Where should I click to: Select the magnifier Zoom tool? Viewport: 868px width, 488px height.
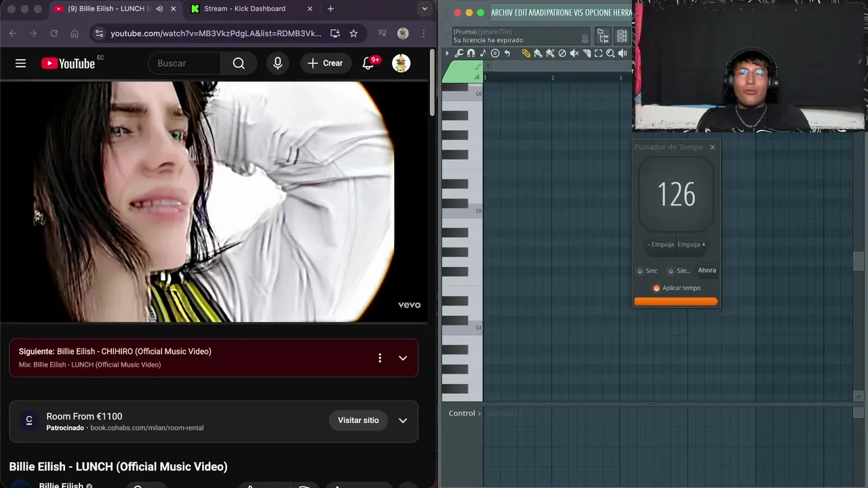click(x=610, y=54)
